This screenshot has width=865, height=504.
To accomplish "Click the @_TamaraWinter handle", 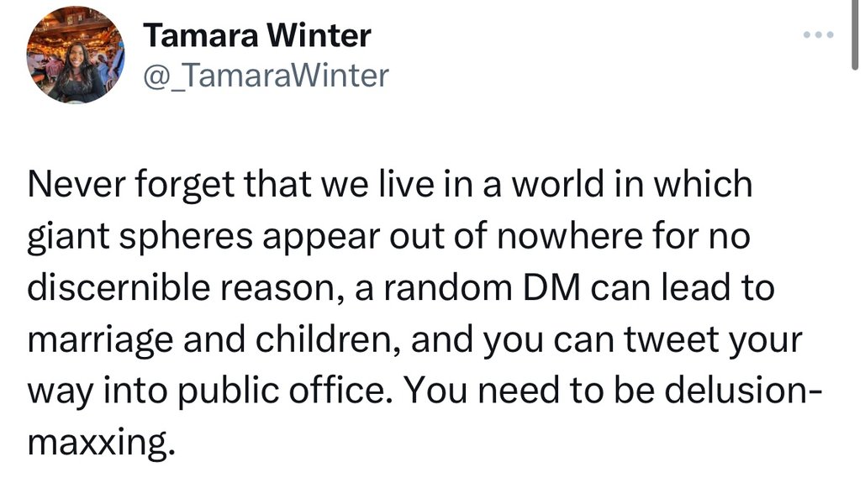I will coord(266,76).
